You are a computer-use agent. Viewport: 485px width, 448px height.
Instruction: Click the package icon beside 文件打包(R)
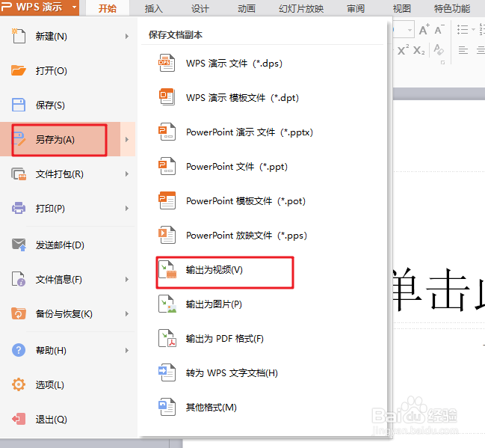tap(19, 174)
